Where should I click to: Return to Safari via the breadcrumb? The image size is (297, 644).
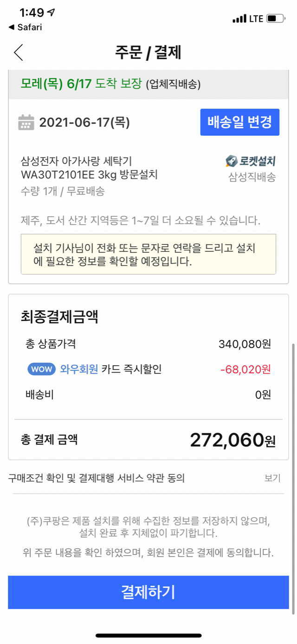pyautogui.click(x=26, y=27)
